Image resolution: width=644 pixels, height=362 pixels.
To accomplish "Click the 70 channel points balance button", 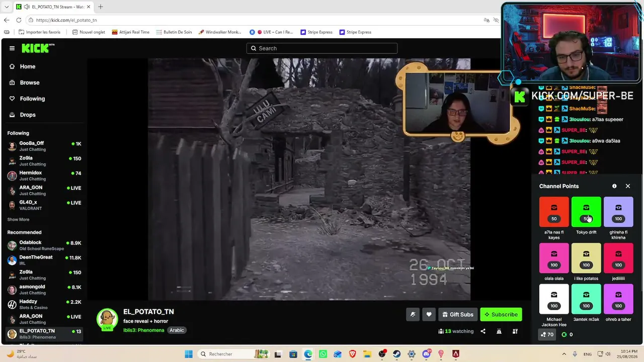I will tap(547, 334).
